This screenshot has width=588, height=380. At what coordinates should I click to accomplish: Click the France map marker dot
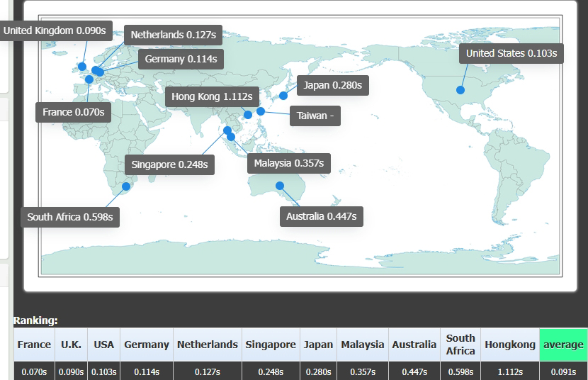pos(89,79)
